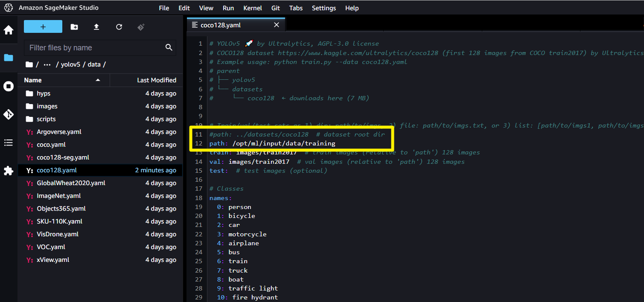Viewport: 644px width, 302px height.
Task: Select the hyps folder
Action: point(100,93)
